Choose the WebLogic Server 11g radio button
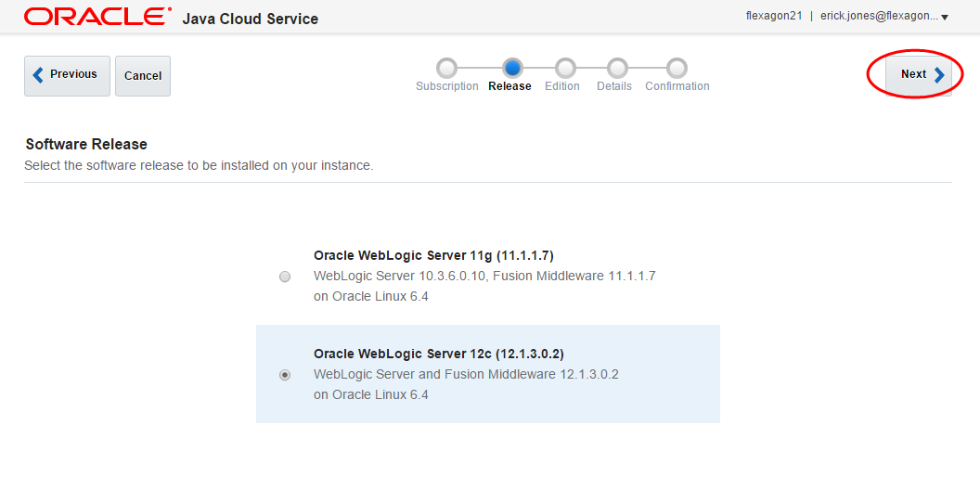The image size is (980, 477). tap(285, 277)
